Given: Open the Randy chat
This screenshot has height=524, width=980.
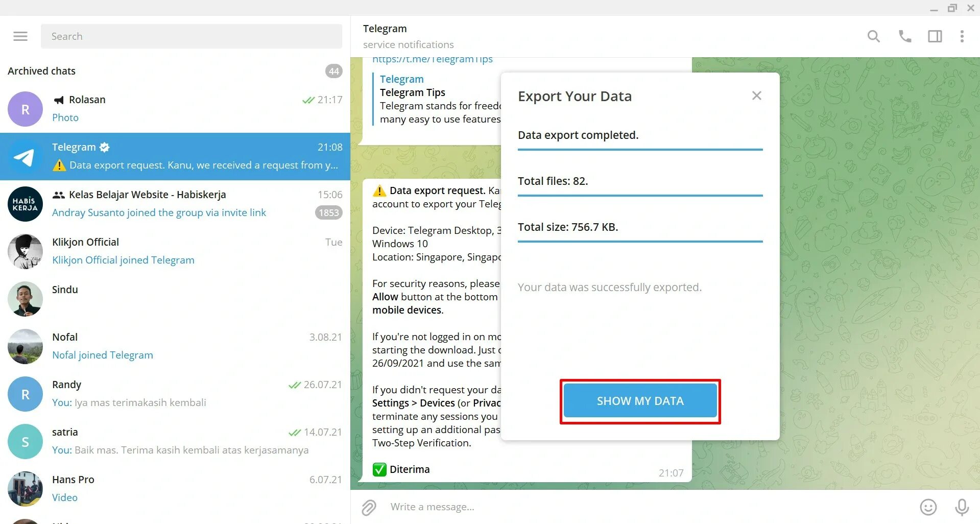Looking at the screenshot, I should pos(175,394).
